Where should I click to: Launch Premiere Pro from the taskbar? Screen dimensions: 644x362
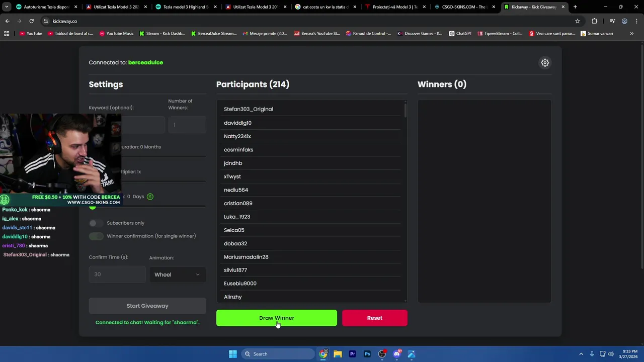pyautogui.click(x=353, y=354)
